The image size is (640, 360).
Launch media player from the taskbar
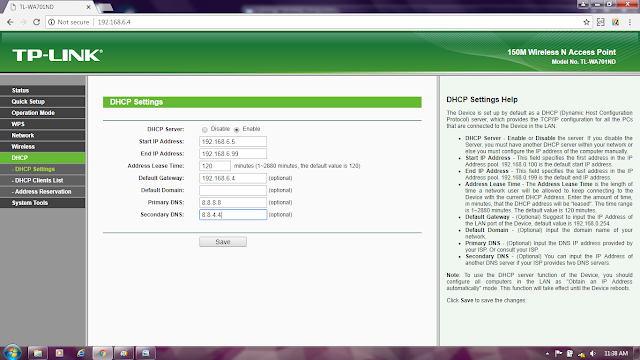point(59,353)
